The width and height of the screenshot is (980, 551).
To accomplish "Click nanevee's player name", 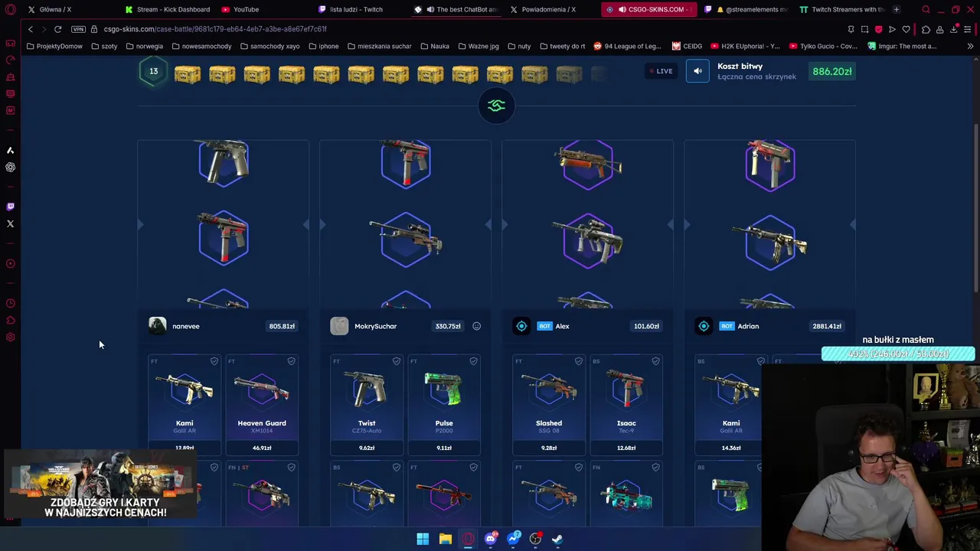I will 186,326.
